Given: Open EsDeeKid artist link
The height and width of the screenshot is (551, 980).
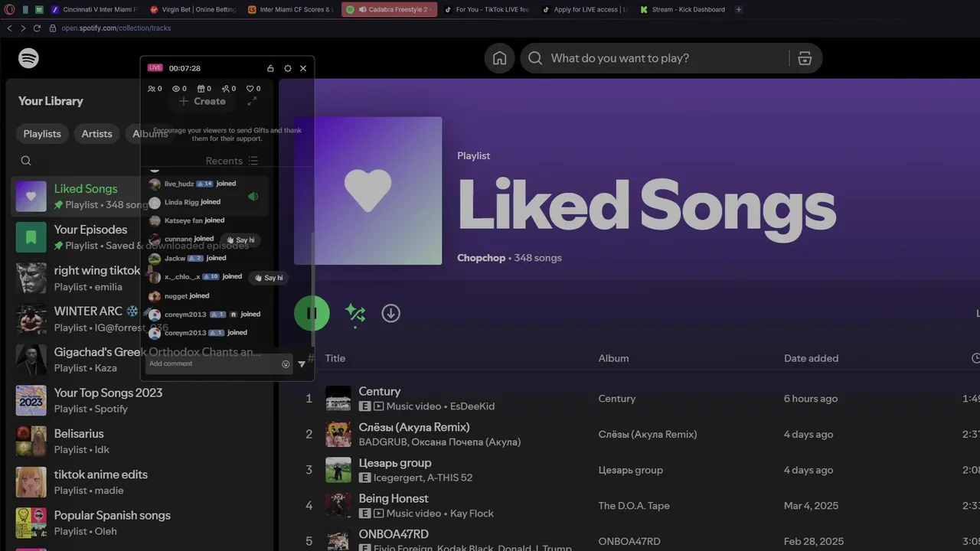Looking at the screenshot, I should (472, 406).
